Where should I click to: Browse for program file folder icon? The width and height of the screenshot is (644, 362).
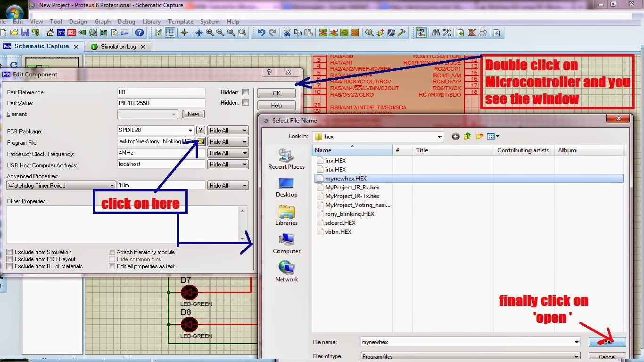coord(201,141)
